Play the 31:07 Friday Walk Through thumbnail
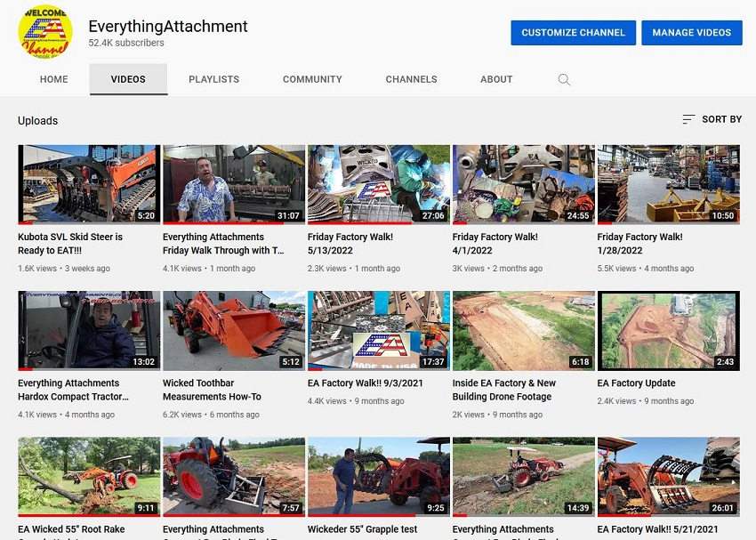 click(233, 184)
